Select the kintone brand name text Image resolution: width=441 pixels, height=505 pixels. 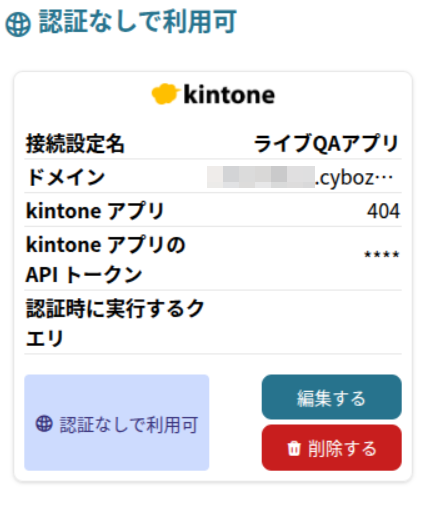click(x=229, y=95)
